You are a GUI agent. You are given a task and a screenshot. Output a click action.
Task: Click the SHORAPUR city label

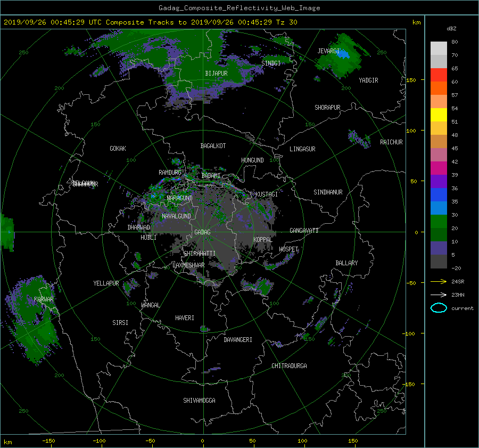[x=327, y=108]
